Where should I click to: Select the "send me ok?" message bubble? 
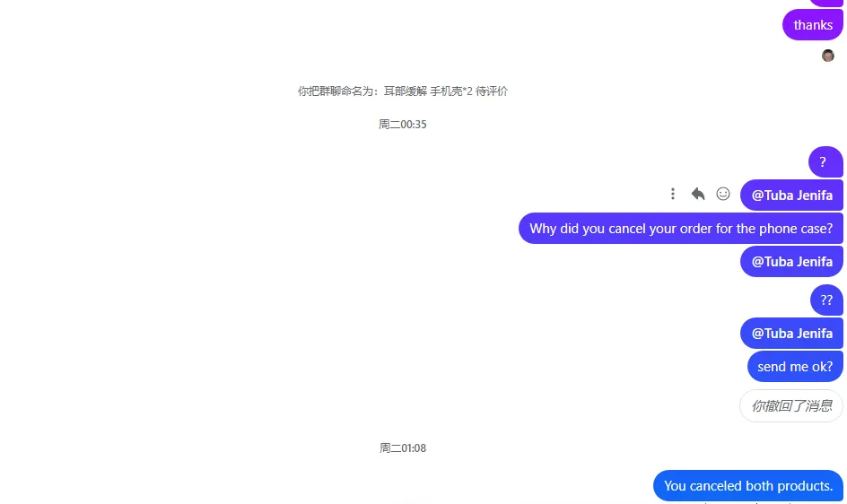pos(795,367)
